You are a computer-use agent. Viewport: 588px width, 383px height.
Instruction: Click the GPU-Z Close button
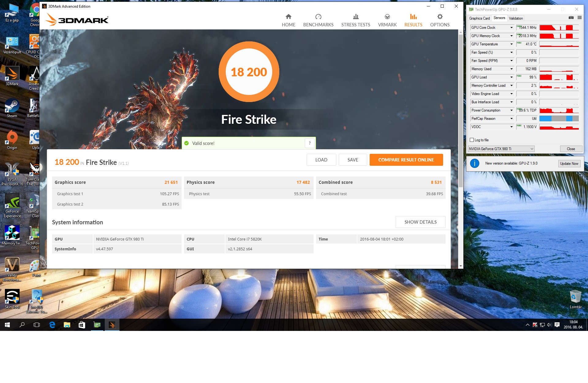[571, 149]
